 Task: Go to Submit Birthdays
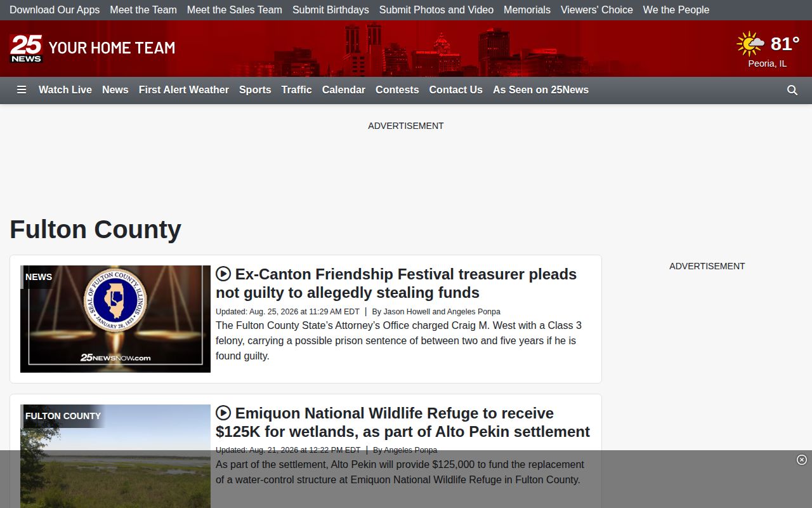click(331, 10)
